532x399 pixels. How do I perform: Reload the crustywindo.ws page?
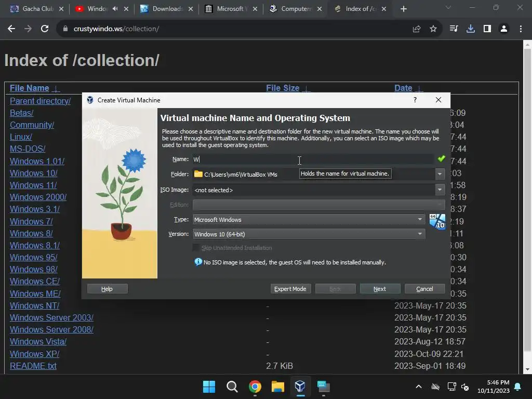[45, 29]
